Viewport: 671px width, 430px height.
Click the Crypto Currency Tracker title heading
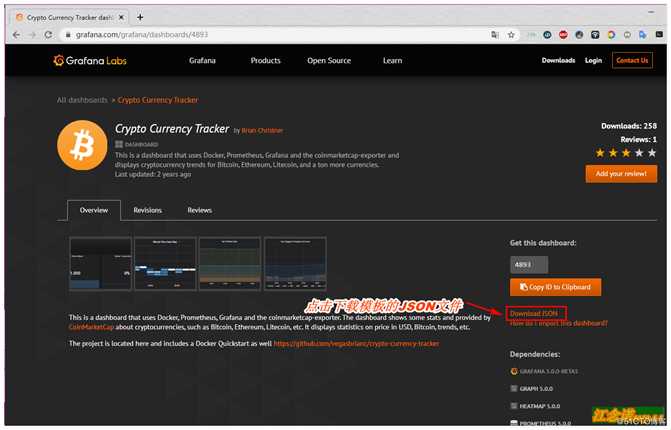pos(172,129)
